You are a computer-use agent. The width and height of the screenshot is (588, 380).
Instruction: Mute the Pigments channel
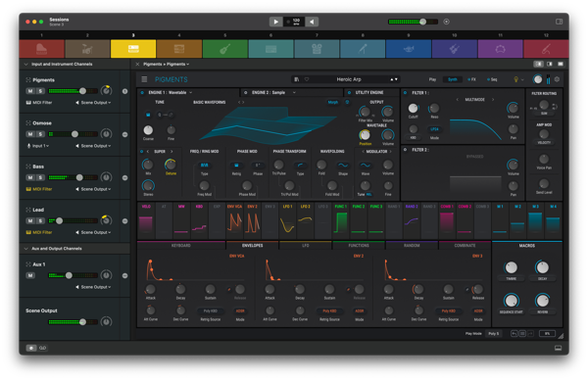pyautogui.click(x=30, y=91)
